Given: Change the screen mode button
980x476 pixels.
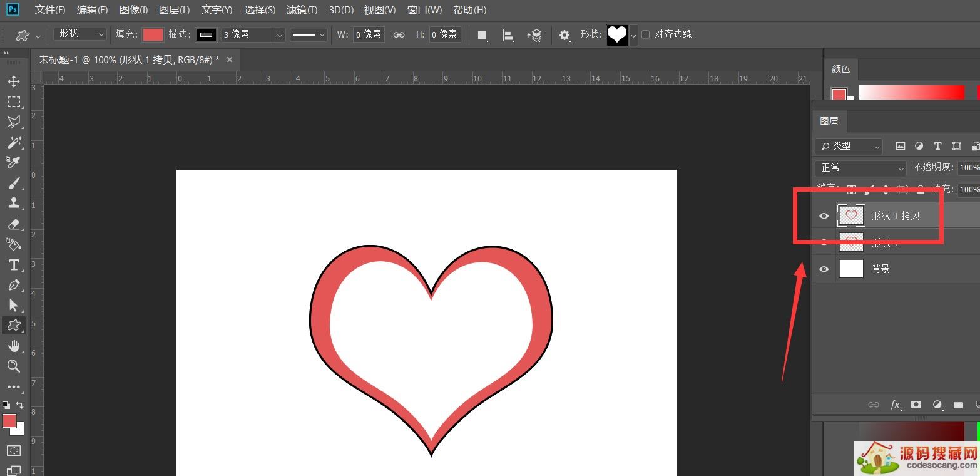Looking at the screenshot, I should click(14, 470).
